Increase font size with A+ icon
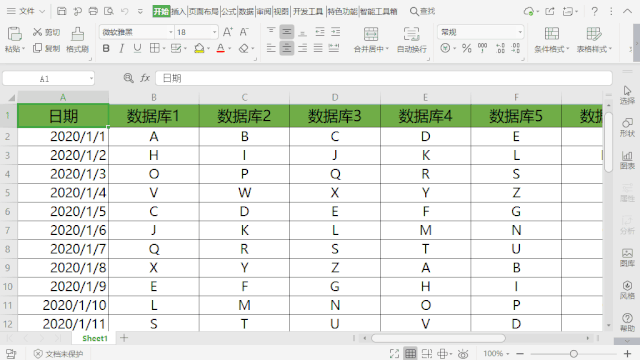The image size is (640, 360). tap(228, 32)
